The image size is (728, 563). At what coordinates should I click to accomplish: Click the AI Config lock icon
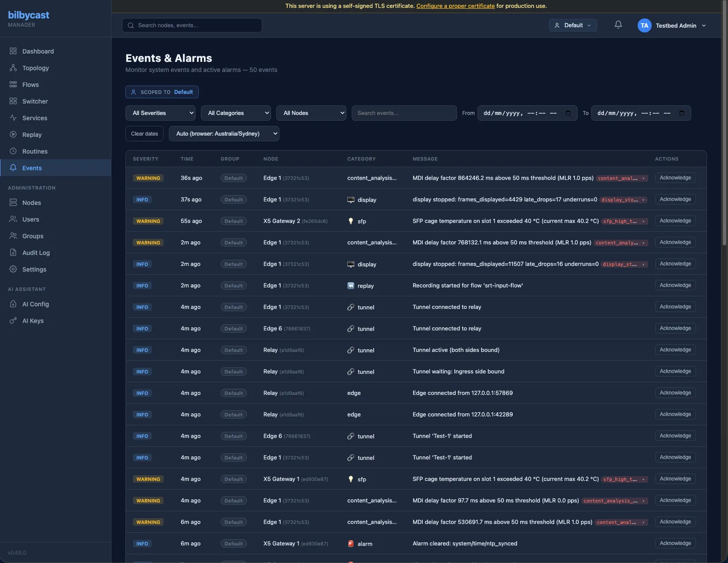pyautogui.click(x=13, y=304)
